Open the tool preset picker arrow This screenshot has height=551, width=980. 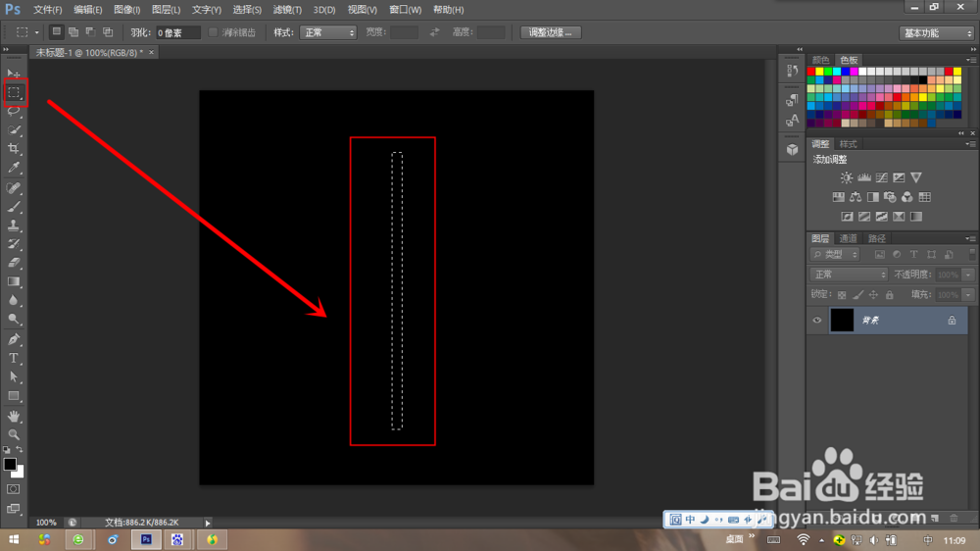point(37,32)
